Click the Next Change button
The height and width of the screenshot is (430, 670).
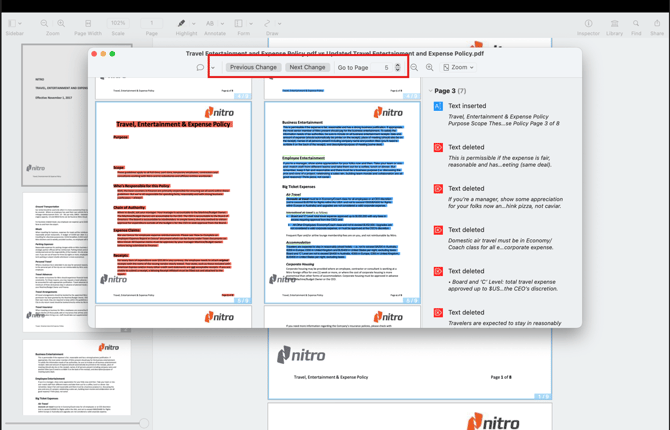coord(307,68)
